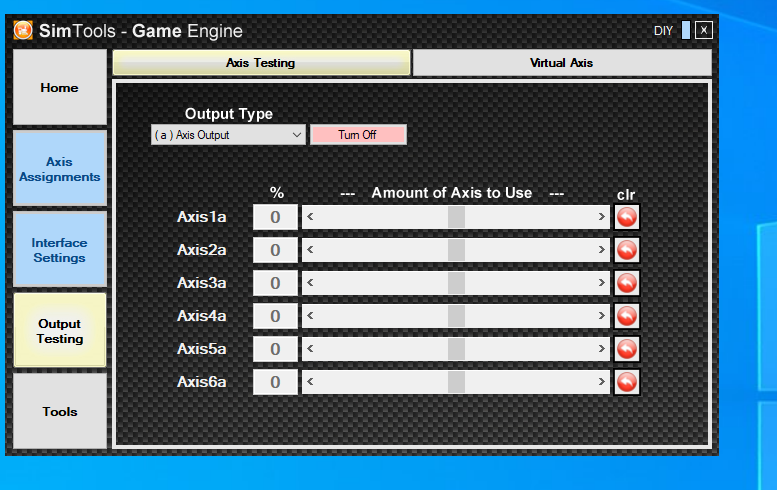Clear Axis5a with its red reset icon

click(627, 349)
